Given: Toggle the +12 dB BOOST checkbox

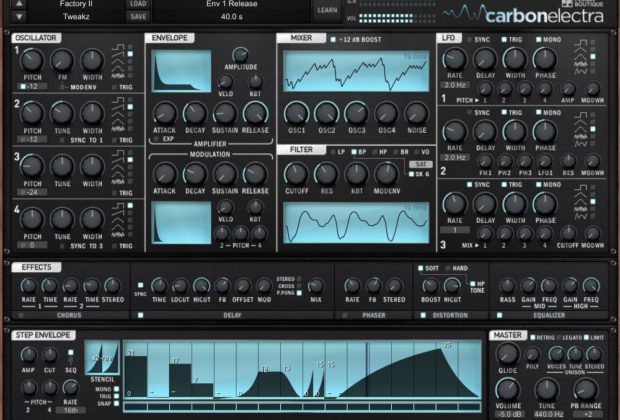Looking at the screenshot, I should point(333,40).
